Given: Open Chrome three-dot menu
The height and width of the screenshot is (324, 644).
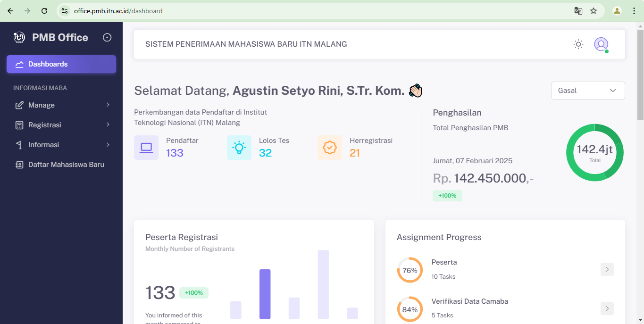Looking at the screenshot, I should point(634,11).
